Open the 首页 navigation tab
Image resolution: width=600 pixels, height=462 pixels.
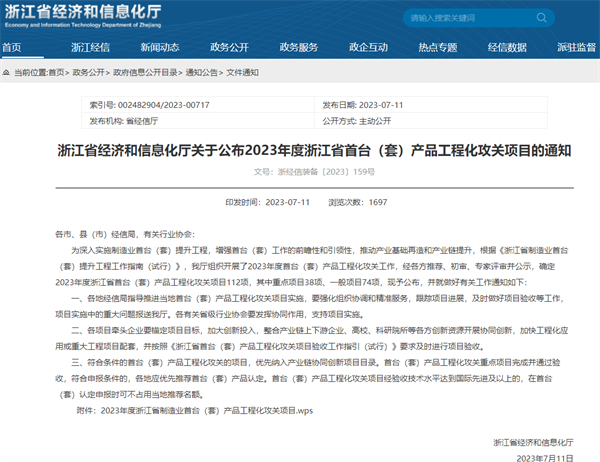[14, 47]
